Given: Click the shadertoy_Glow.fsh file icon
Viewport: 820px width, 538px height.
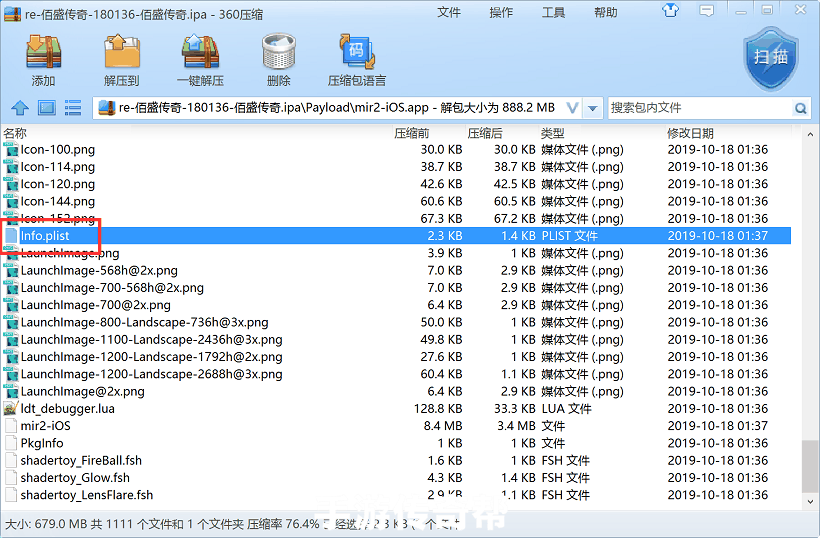Looking at the screenshot, I should [11, 477].
